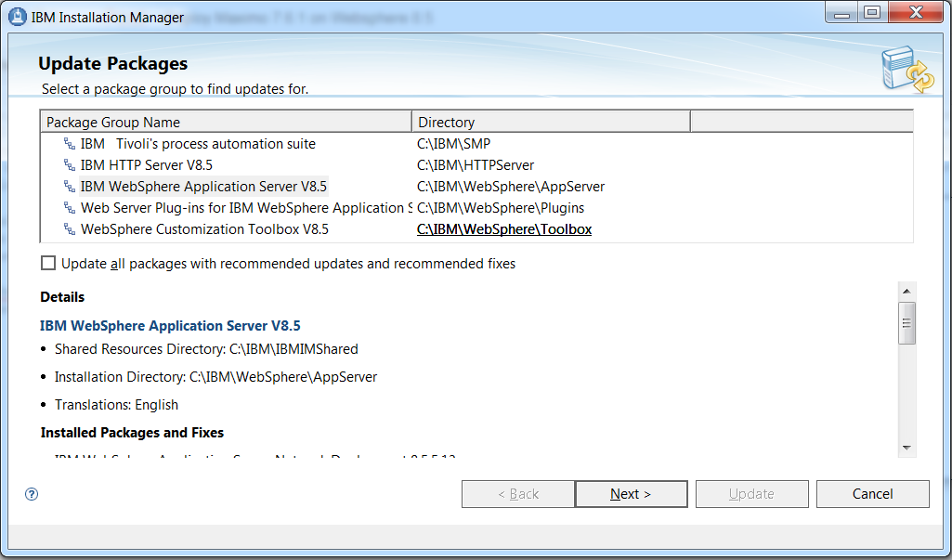This screenshot has height=560, width=952.
Task: Click the Translations: English detail line
Action: [x=117, y=405]
